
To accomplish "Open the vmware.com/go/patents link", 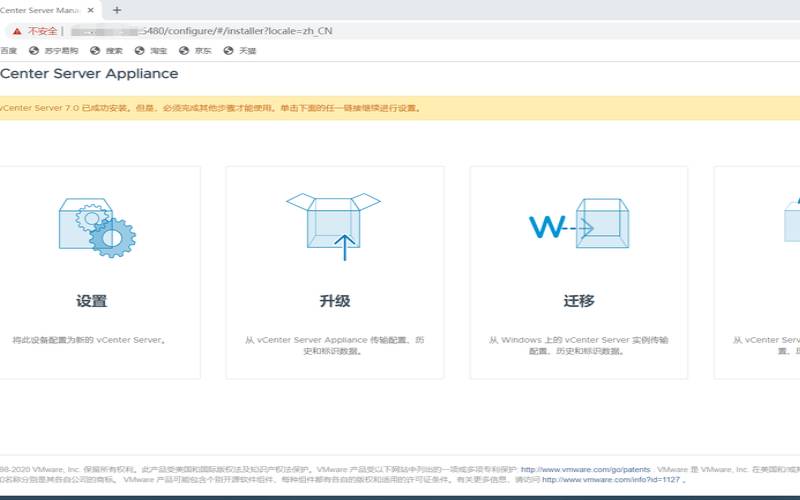I will 585,469.
